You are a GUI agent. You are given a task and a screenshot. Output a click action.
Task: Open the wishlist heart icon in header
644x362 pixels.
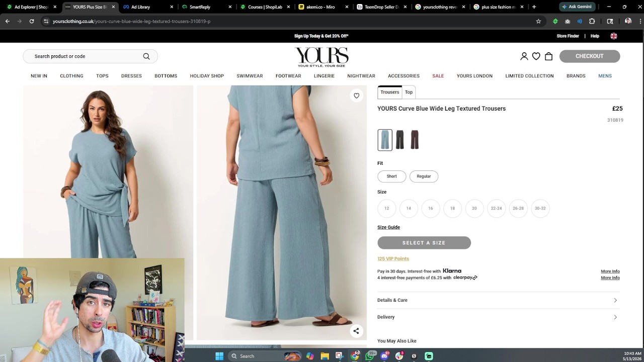coord(536,56)
